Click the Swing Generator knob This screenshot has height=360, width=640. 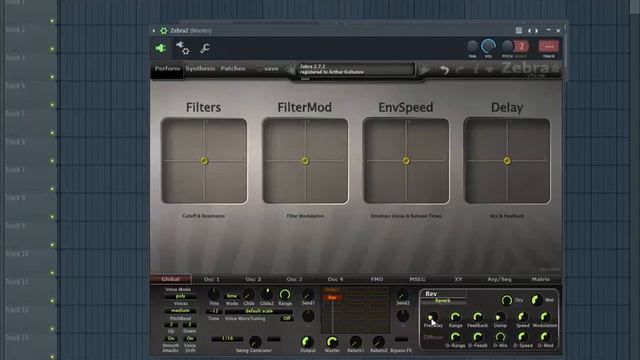tap(255, 341)
